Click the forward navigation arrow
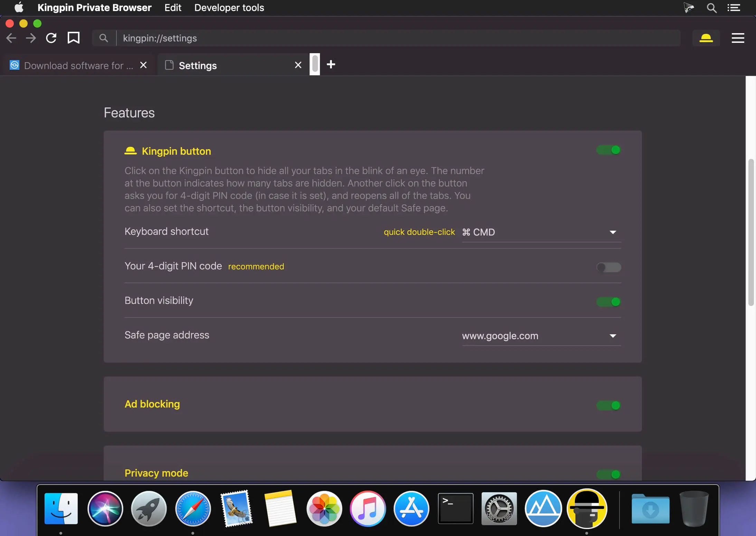756x536 pixels. pos(31,38)
